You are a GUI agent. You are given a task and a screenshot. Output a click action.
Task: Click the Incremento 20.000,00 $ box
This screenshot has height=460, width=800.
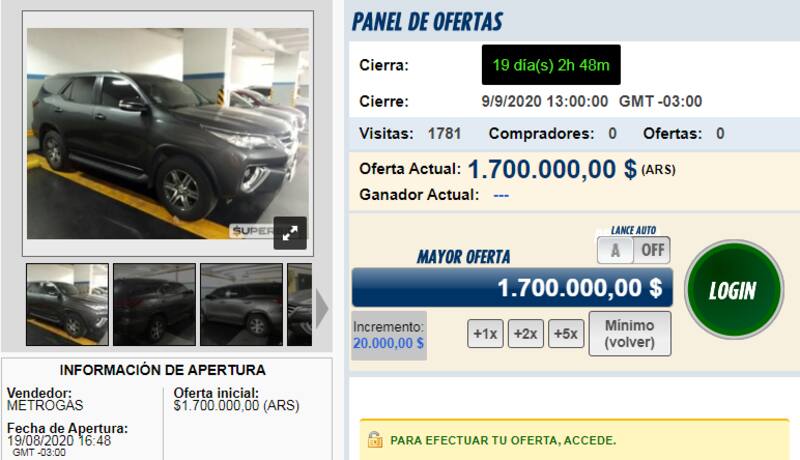tap(389, 335)
